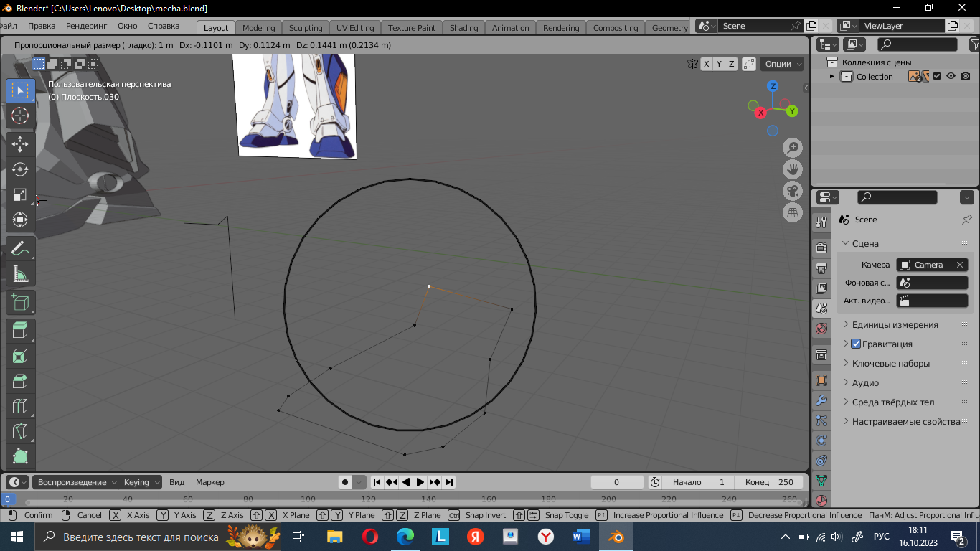
Task: Select the Bevel tool
Action: click(x=20, y=381)
